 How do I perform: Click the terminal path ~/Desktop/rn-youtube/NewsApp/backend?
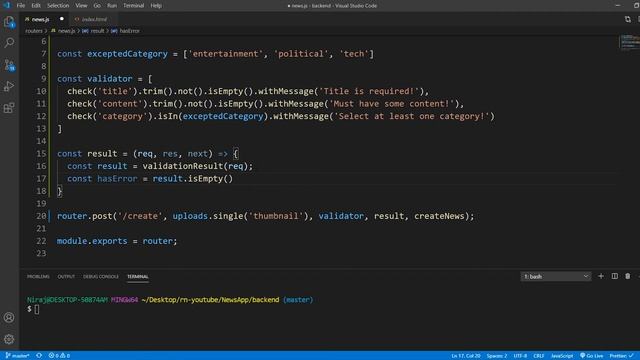click(x=210, y=300)
